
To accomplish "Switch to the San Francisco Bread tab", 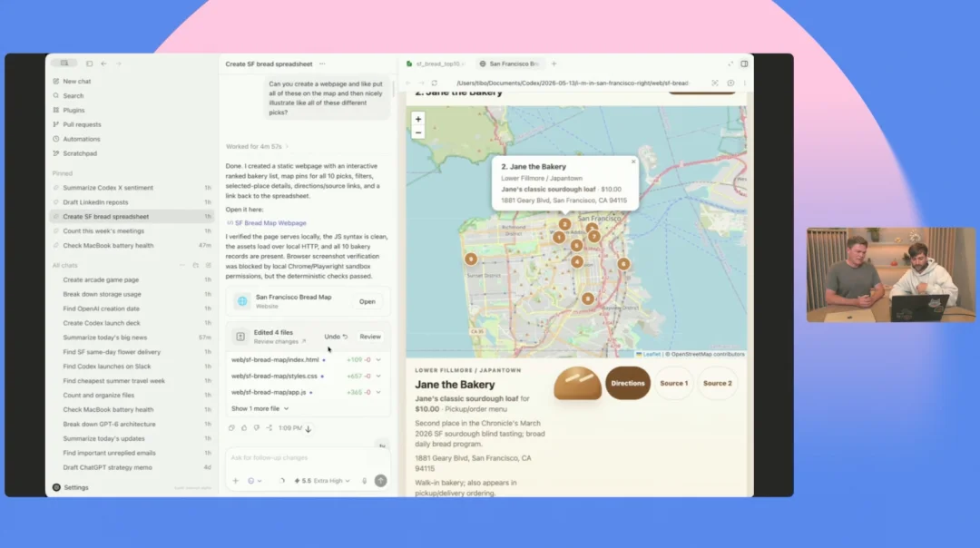I will [509, 64].
